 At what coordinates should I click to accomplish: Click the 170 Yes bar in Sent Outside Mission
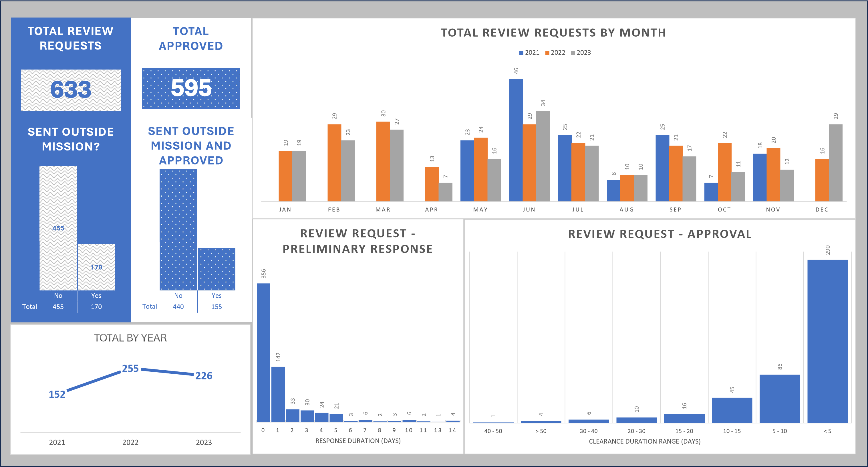point(96,267)
